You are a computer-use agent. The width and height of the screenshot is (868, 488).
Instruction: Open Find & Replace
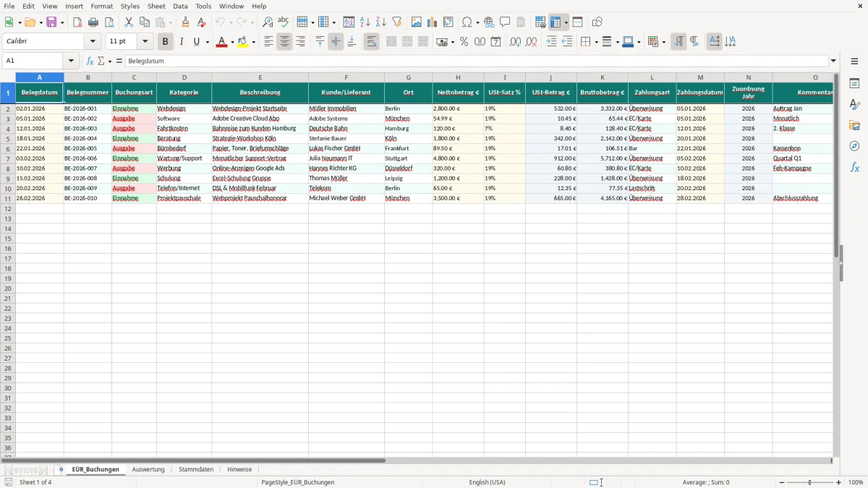coord(268,22)
